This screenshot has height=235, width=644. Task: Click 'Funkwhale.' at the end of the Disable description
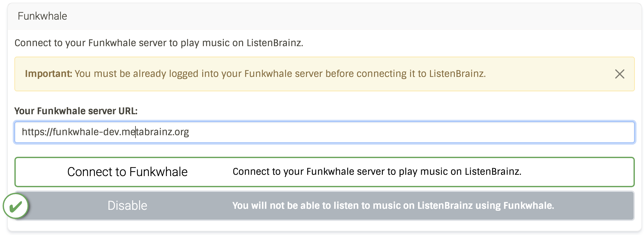pyautogui.click(x=528, y=206)
